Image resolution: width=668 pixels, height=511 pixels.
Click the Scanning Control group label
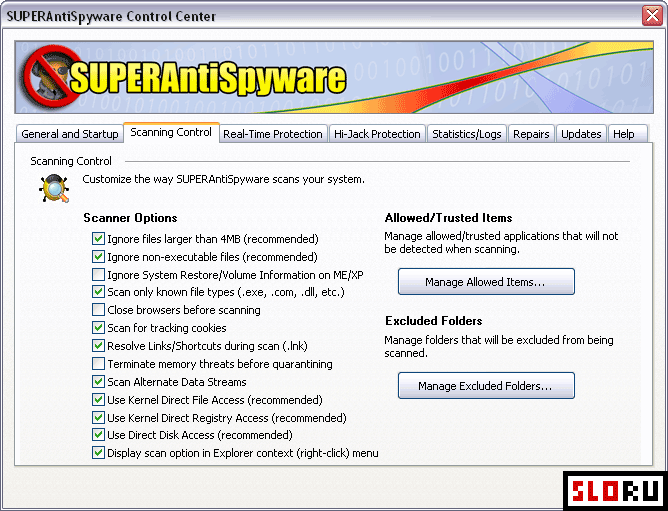[x=71, y=161]
